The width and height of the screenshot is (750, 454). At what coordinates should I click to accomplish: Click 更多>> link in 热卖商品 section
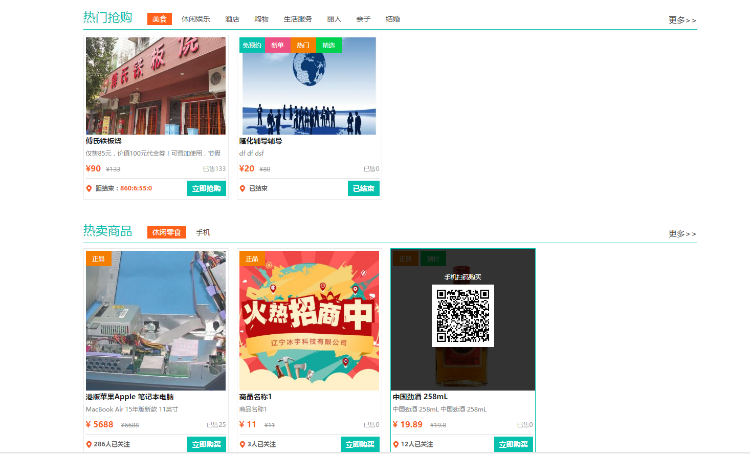[682, 234]
